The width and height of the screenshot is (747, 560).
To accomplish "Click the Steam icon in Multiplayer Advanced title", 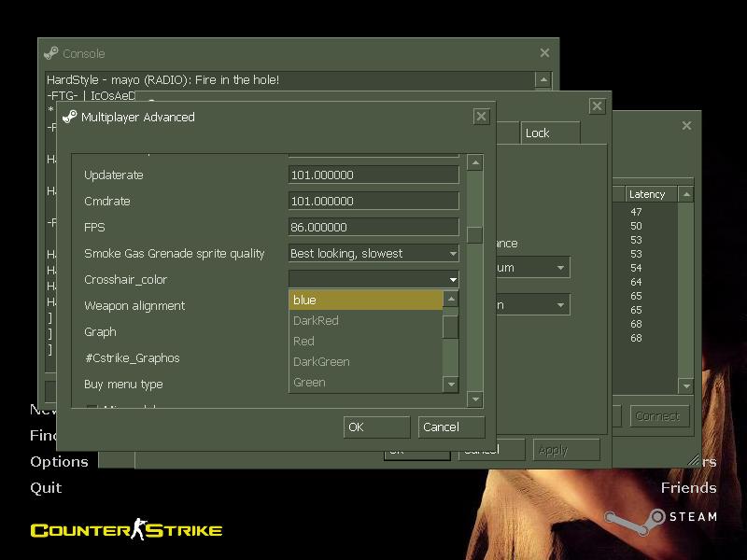I will click(69, 117).
